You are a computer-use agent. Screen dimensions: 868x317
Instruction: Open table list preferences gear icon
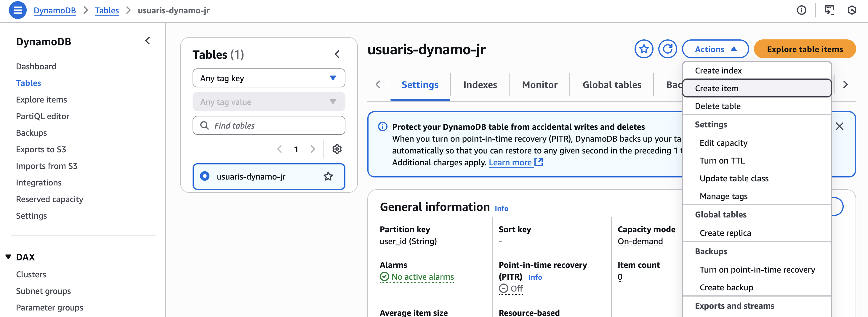pyautogui.click(x=337, y=149)
